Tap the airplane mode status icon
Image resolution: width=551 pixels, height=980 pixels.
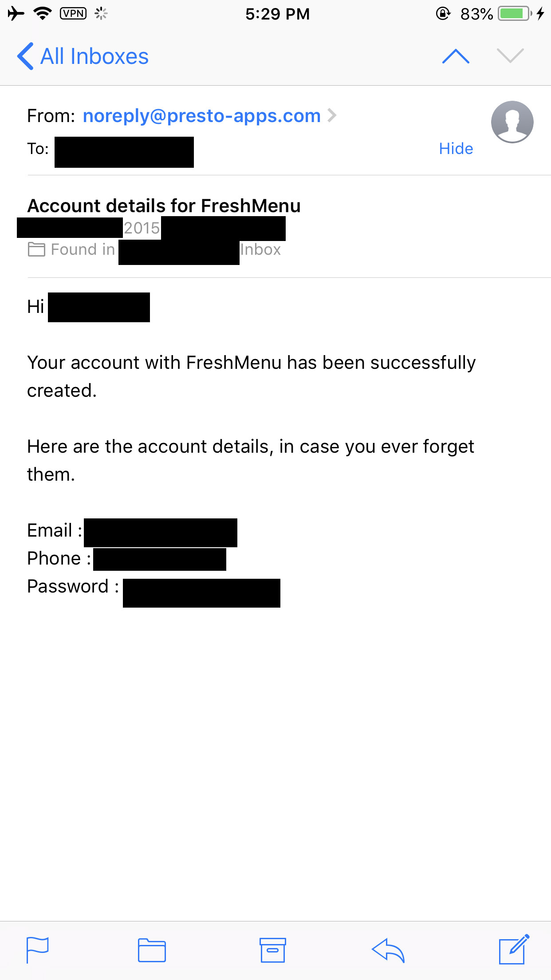coord(16,14)
